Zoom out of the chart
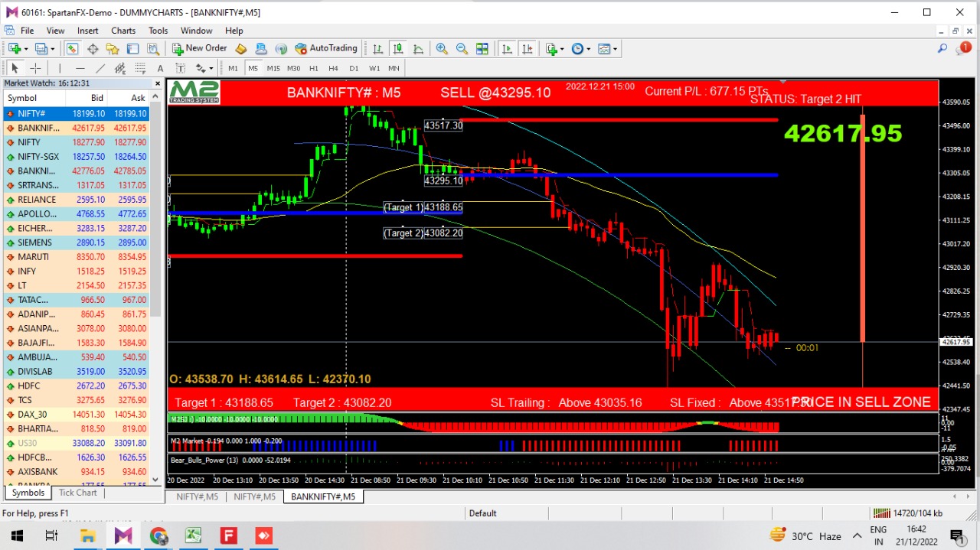The width and height of the screenshot is (980, 550). (x=462, y=48)
